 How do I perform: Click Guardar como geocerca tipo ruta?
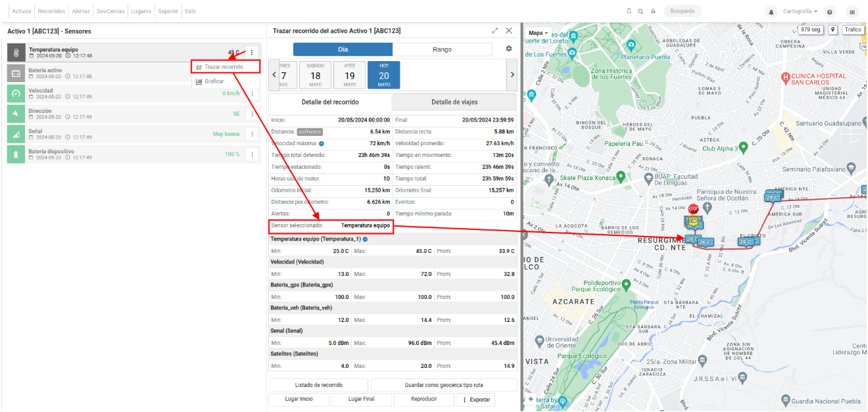[444, 385]
